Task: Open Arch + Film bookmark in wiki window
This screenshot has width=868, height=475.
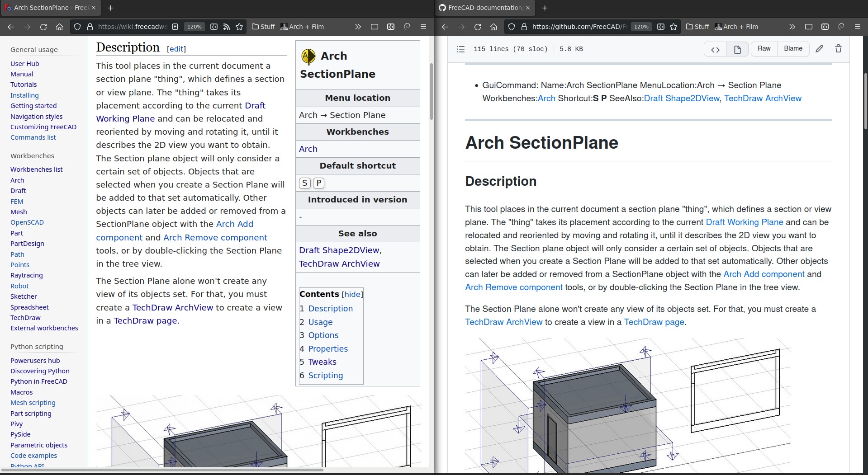Action: point(302,27)
